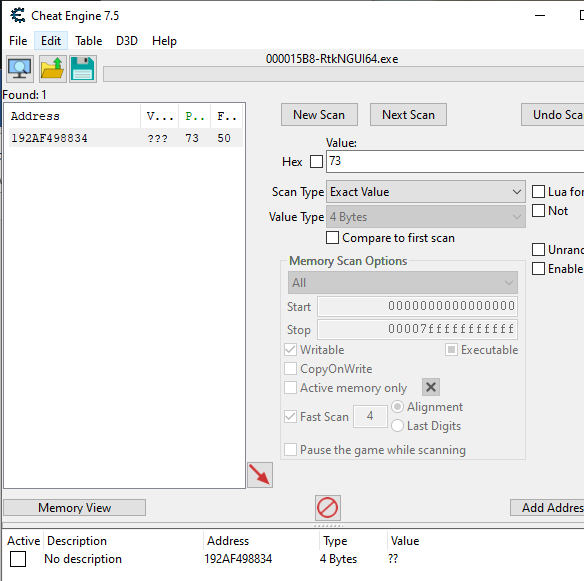
Task: Enable Compare to first scan checkbox
Action: tap(332, 238)
